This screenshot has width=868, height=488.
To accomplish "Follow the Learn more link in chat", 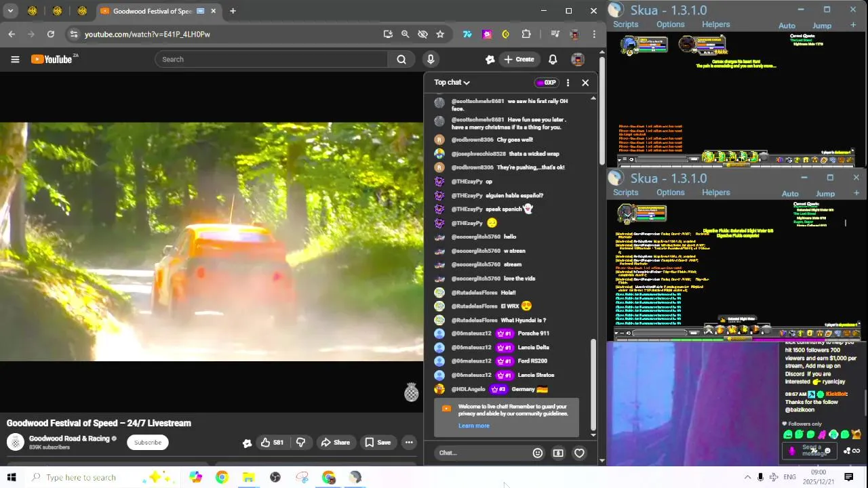I will 473,426.
